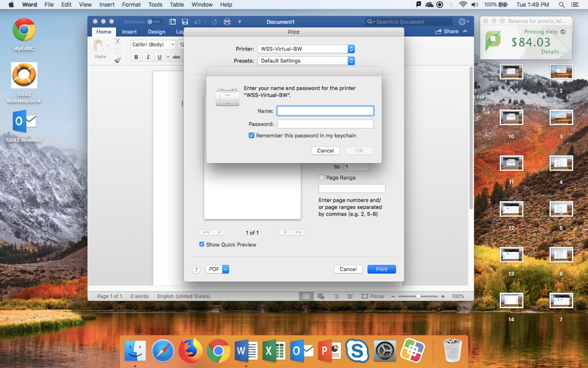Click the Save icon in Word's title bar

185,22
